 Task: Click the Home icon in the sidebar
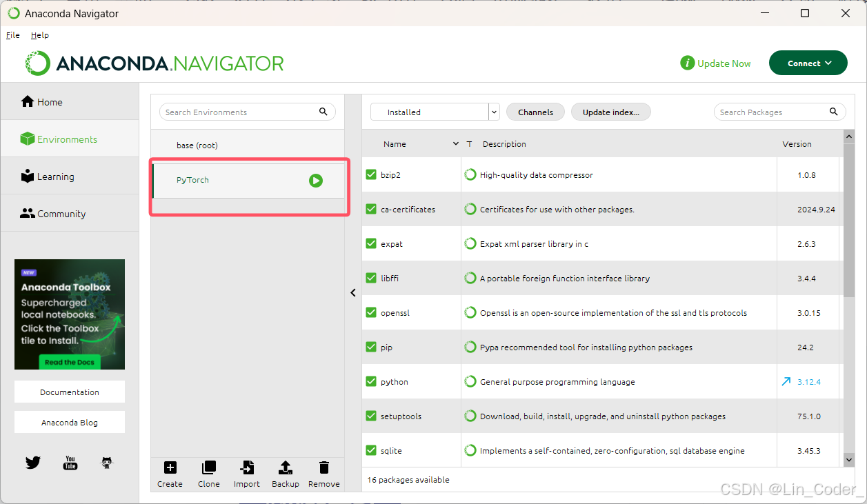tap(28, 101)
